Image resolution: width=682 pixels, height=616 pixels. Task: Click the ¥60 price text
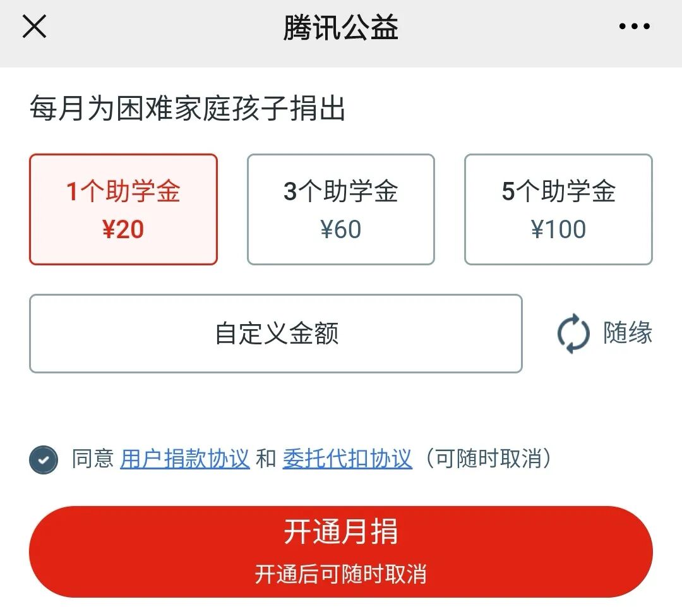pyautogui.click(x=341, y=229)
